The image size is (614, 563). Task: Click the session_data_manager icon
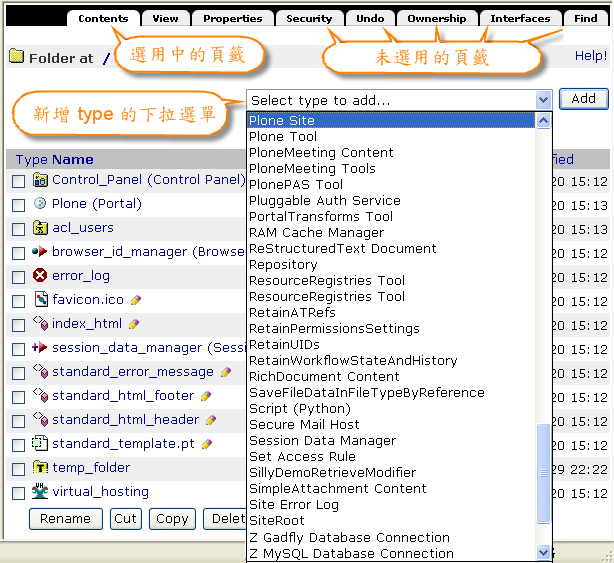click(40, 347)
